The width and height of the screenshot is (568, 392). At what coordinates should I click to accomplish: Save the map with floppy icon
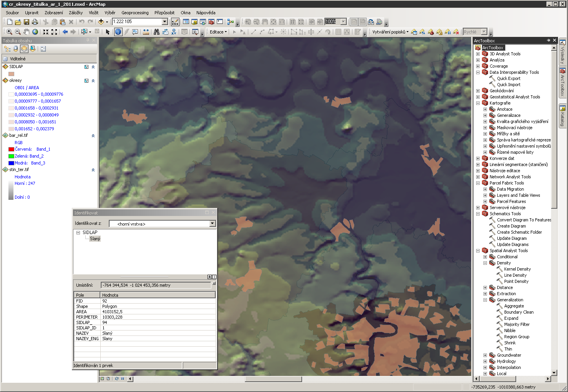point(27,22)
